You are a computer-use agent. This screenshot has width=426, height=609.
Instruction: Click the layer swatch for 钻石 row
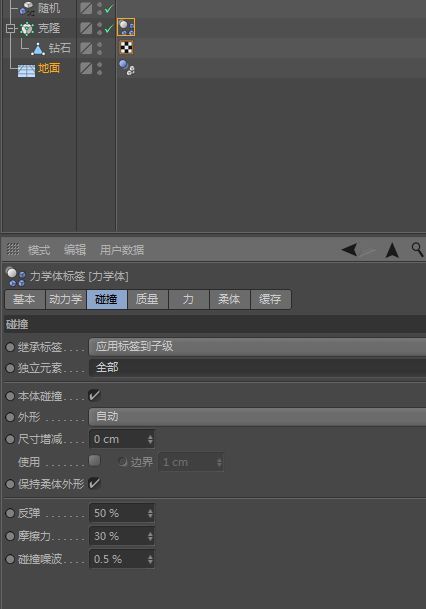click(x=86, y=48)
